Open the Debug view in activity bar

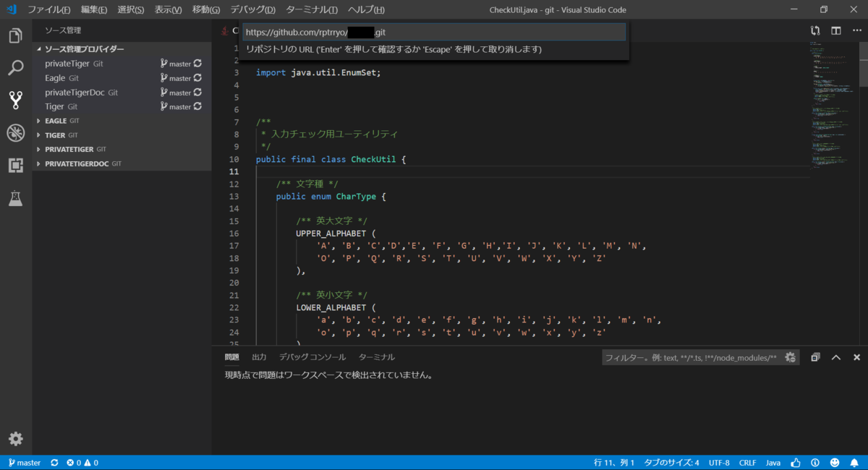(x=15, y=132)
